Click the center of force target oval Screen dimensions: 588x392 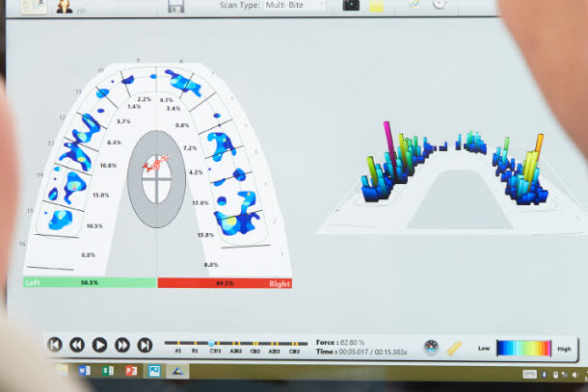[x=156, y=179]
